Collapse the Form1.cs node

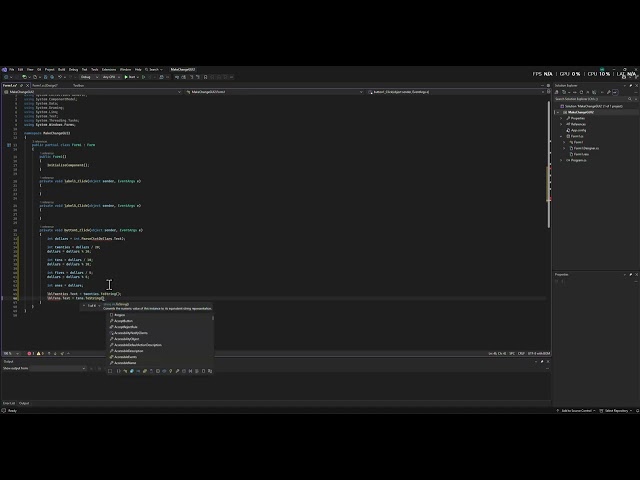tap(561, 136)
